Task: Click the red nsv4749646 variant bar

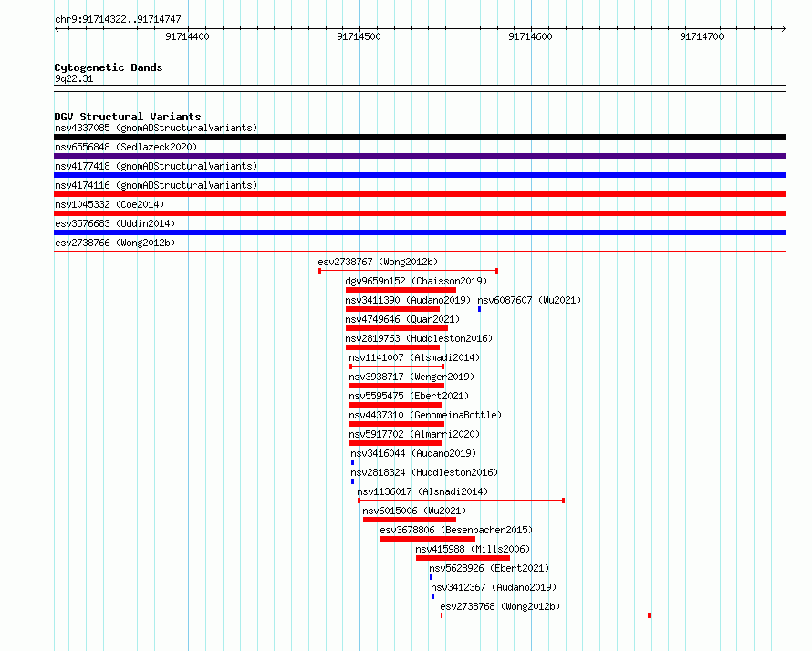Action: 397,328
